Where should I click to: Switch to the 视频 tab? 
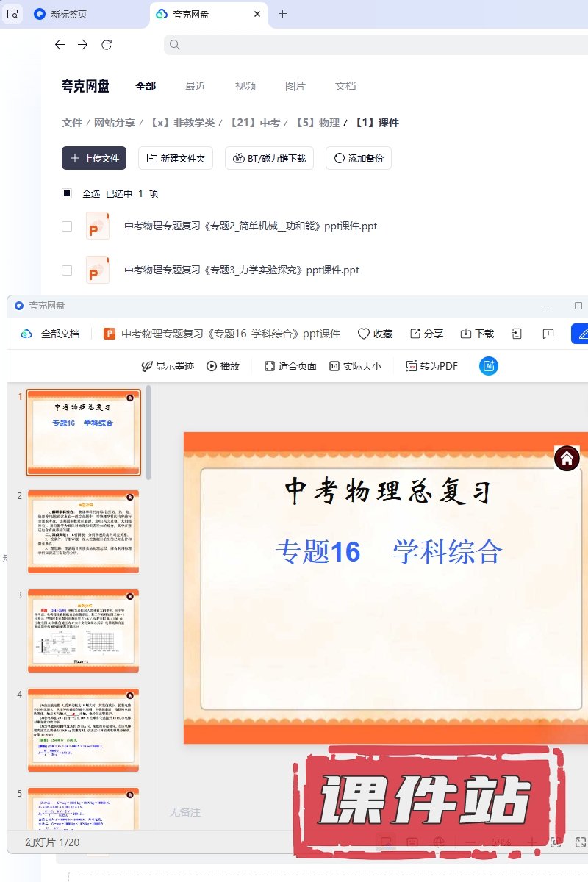[x=245, y=86]
